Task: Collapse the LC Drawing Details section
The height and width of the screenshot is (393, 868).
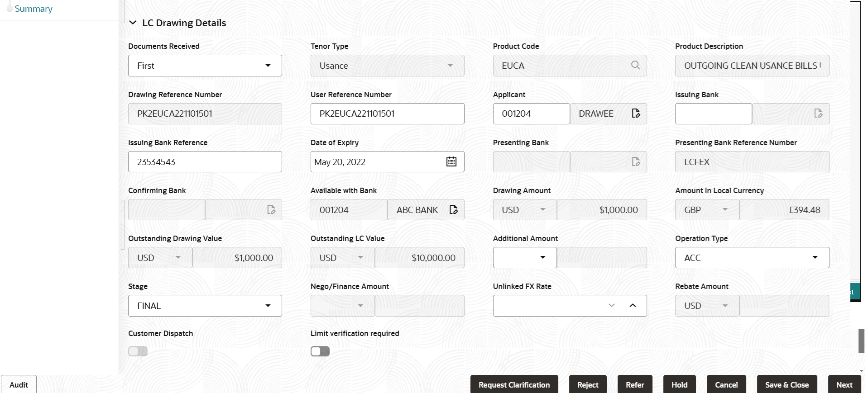Action: (133, 23)
